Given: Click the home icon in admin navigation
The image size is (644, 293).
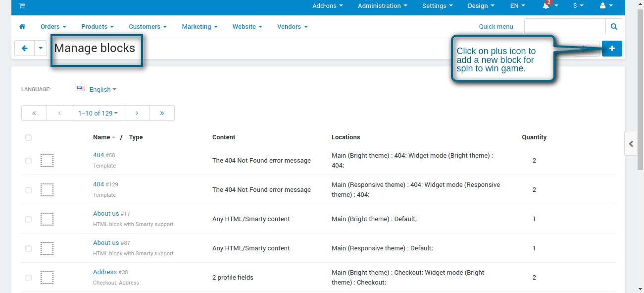Looking at the screenshot, I should [22, 26].
